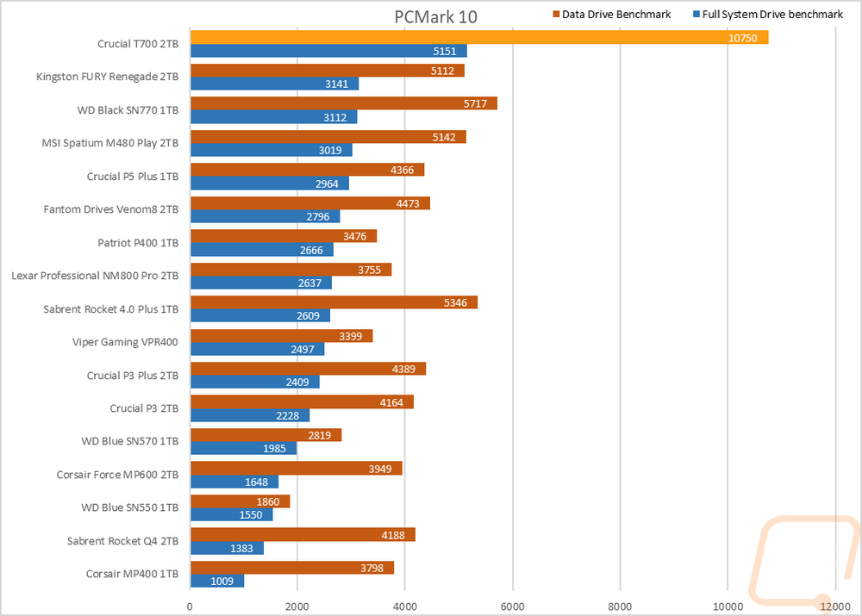Image resolution: width=862 pixels, height=616 pixels.
Task: Click the 'WD Black SN770 1TB' label
Action: pyautogui.click(x=128, y=110)
